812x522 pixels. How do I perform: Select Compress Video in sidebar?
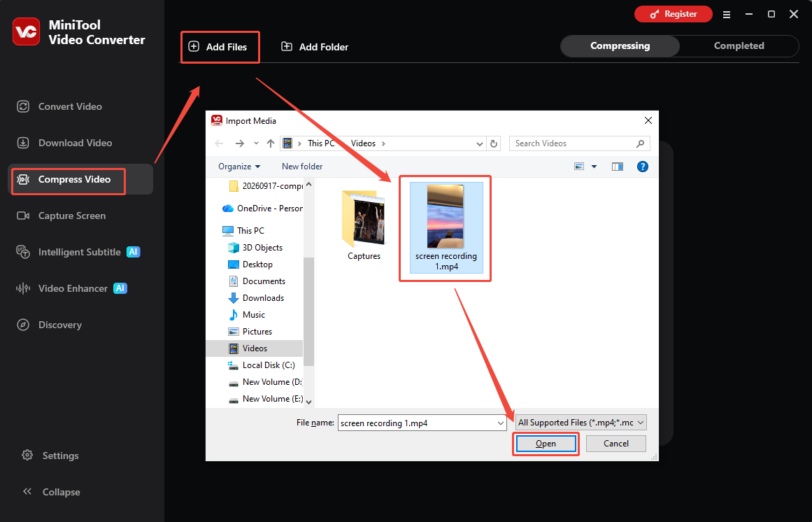[80, 179]
